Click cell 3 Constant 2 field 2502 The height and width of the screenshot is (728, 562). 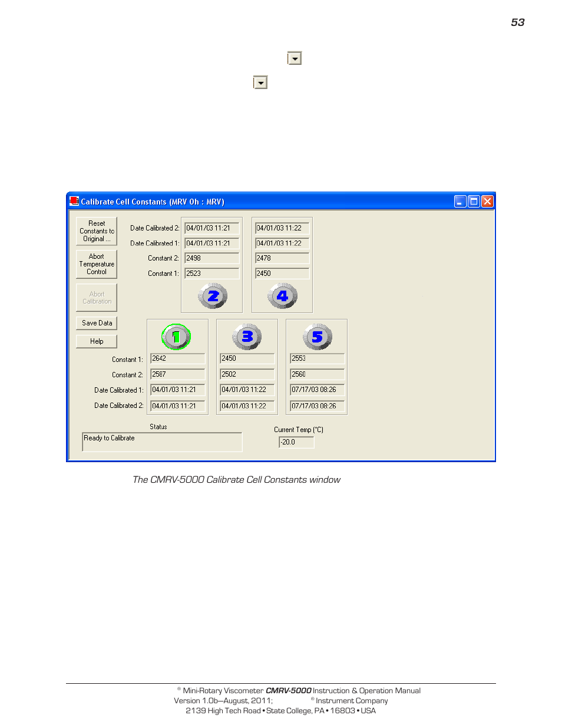pos(247,374)
